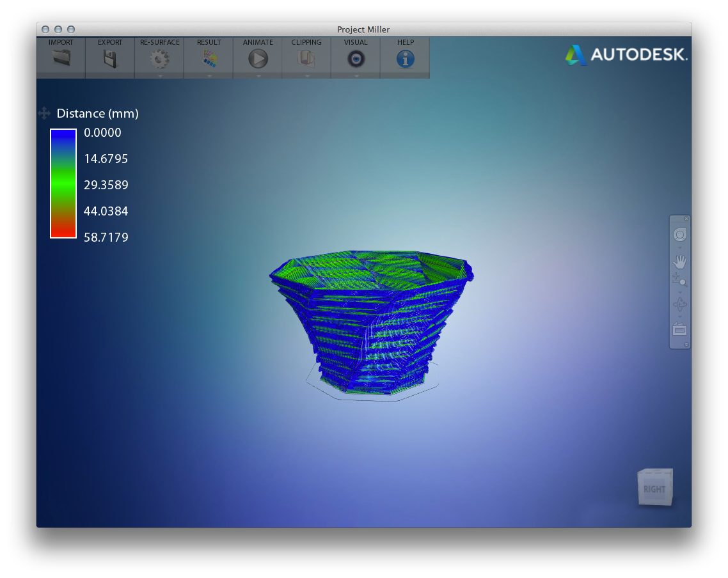Expand the dropdown arrow under Visual
The width and height of the screenshot is (728, 578).
(x=356, y=75)
